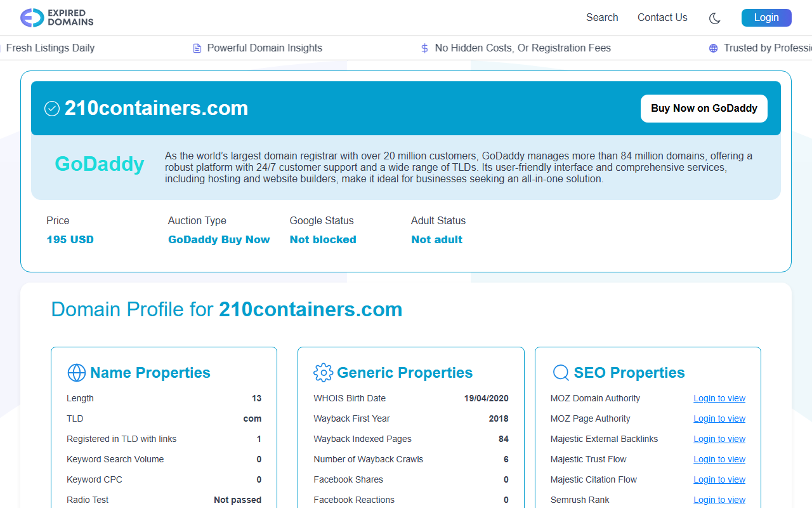Click the Radio Test Not passed value
The image size is (812, 508).
click(237, 500)
